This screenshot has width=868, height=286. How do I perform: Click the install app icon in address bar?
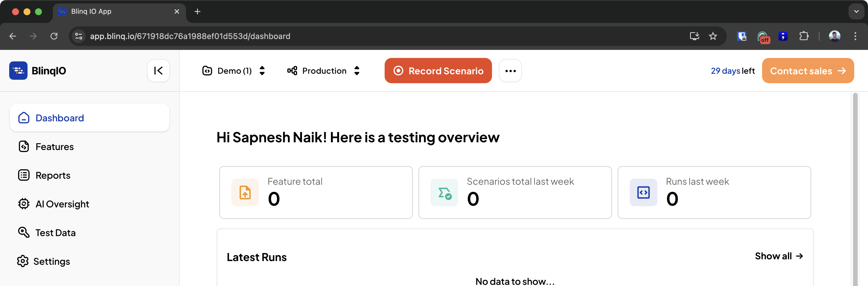tap(694, 36)
